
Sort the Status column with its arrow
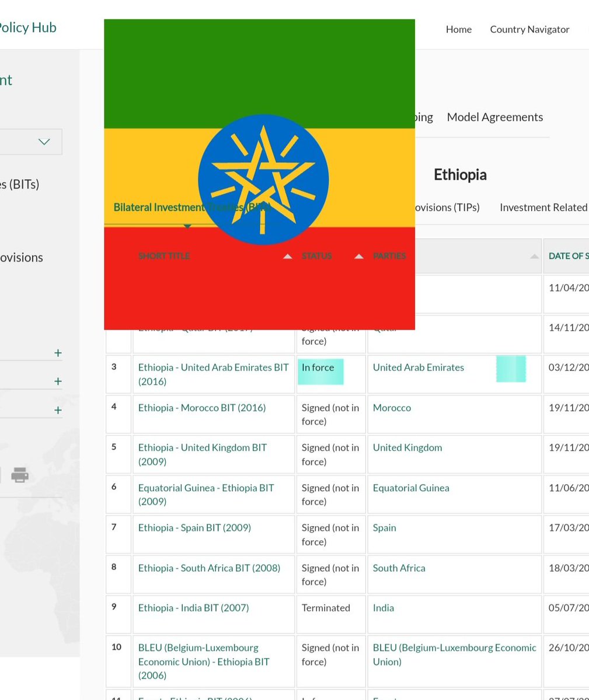pos(359,256)
